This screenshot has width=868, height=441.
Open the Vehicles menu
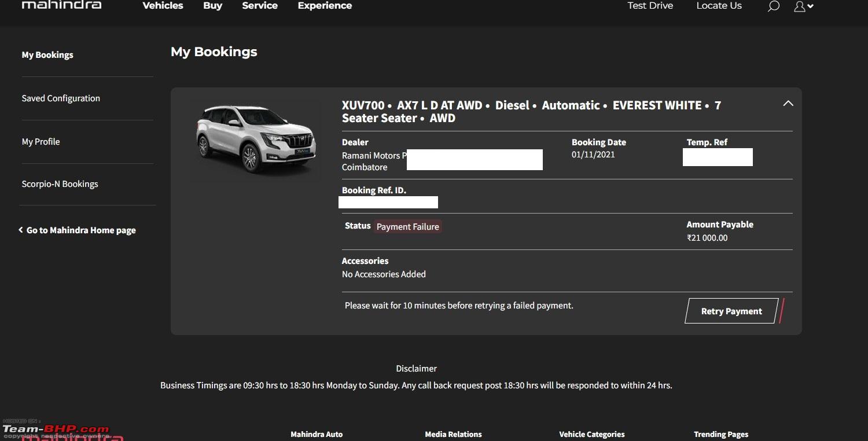pyautogui.click(x=163, y=5)
